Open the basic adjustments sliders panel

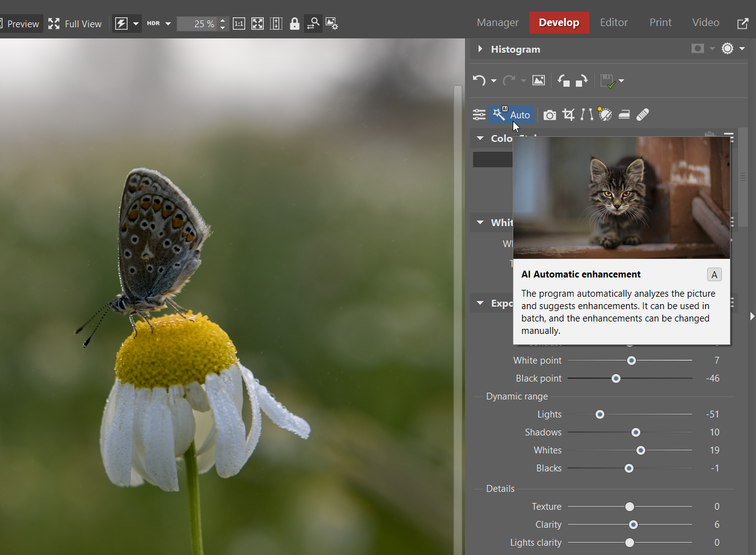[x=479, y=114]
